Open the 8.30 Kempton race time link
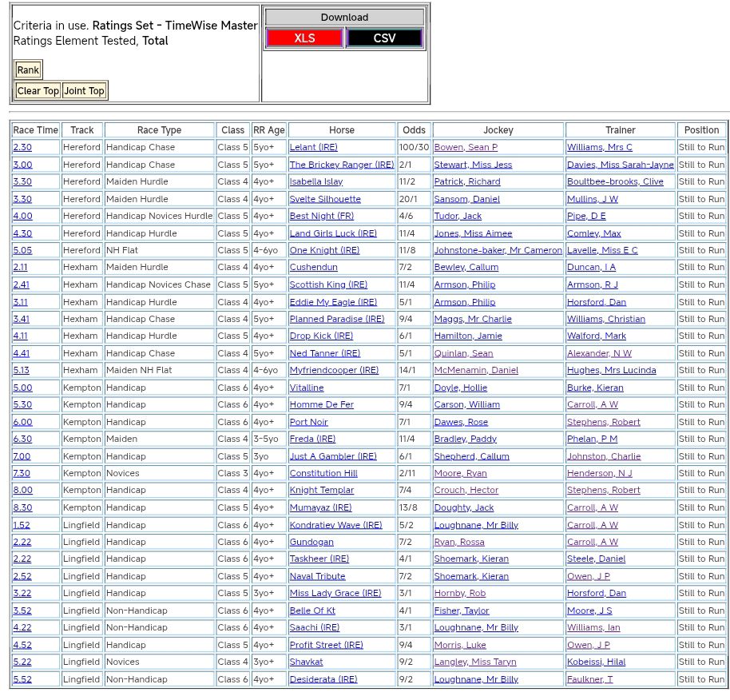Screen dimensions: 730x700 22,508
